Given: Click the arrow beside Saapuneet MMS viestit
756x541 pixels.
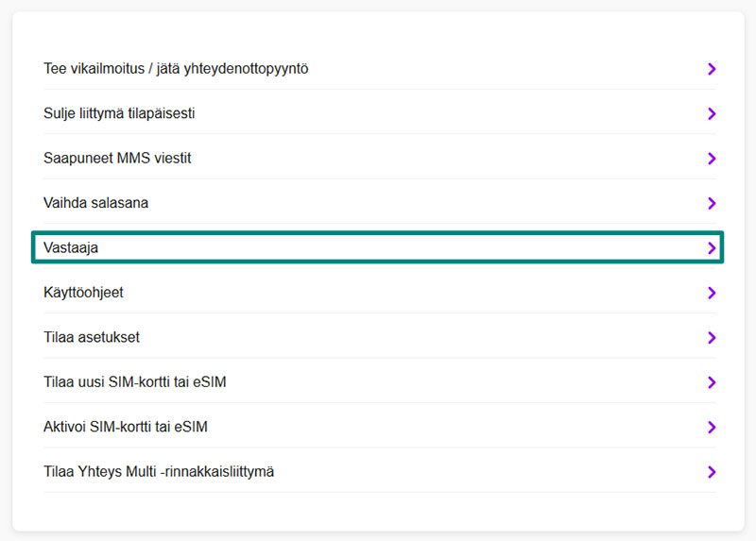Looking at the screenshot, I should pyautogui.click(x=712, y=159).
